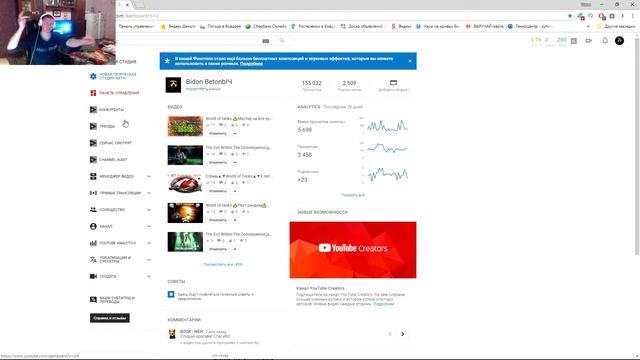Open the Доска объявлений bookmark
This screenshot has width=640, height=360.
point(362,26)
